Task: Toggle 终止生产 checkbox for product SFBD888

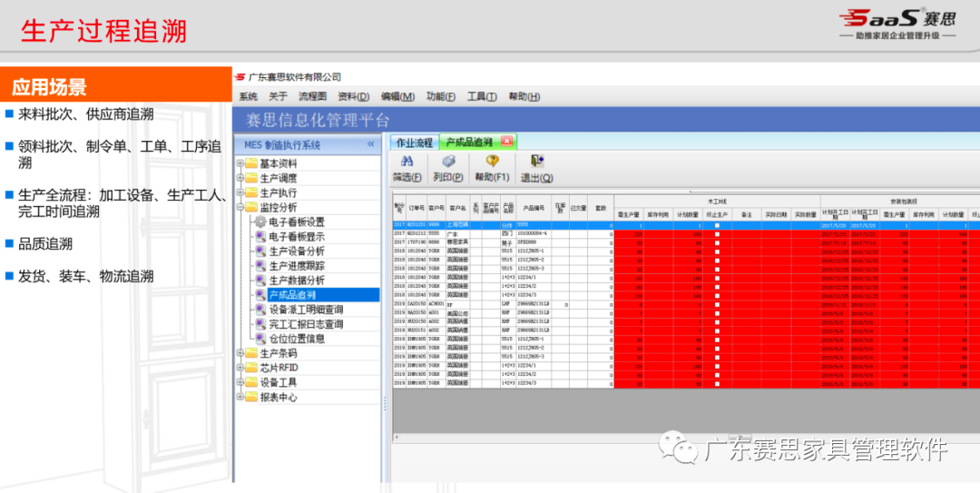Action: (x=717, y=242)
